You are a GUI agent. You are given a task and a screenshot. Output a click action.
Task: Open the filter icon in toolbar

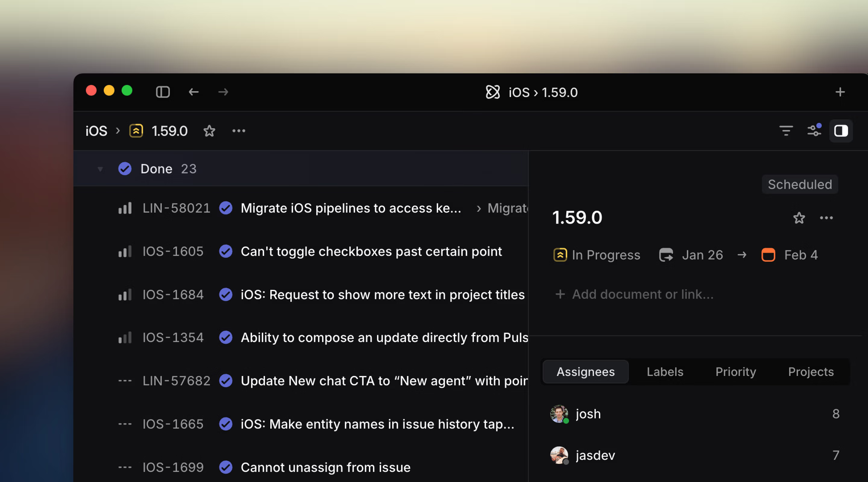click(786, 131)
